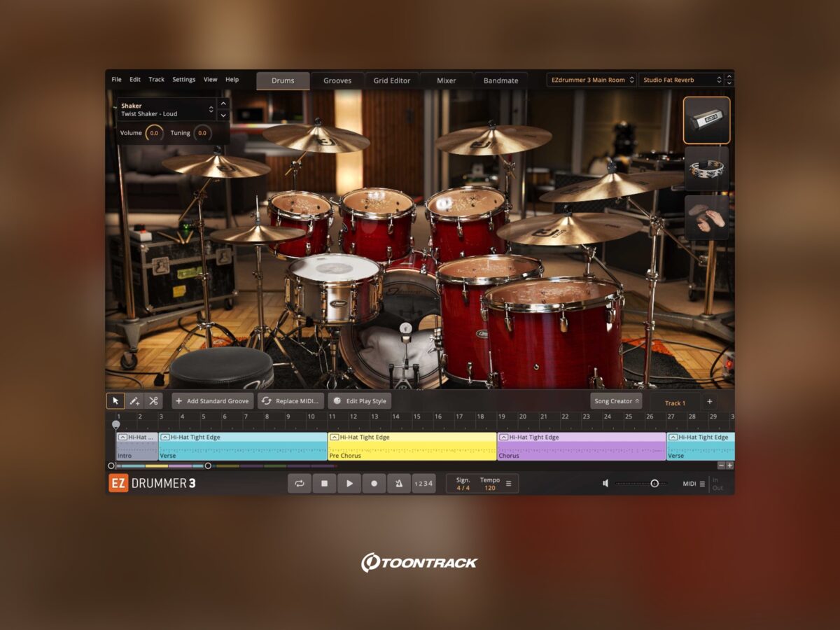Click the upper right crash cymbal

click(493, 139)
